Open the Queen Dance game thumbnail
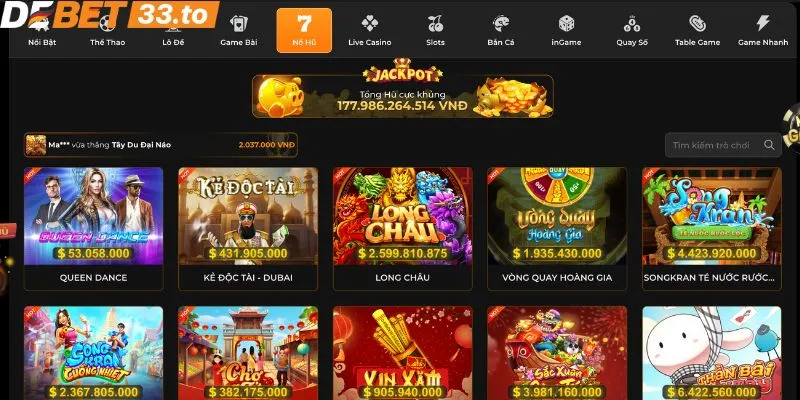The image size is (800, 400). click(x=93, y=216)
